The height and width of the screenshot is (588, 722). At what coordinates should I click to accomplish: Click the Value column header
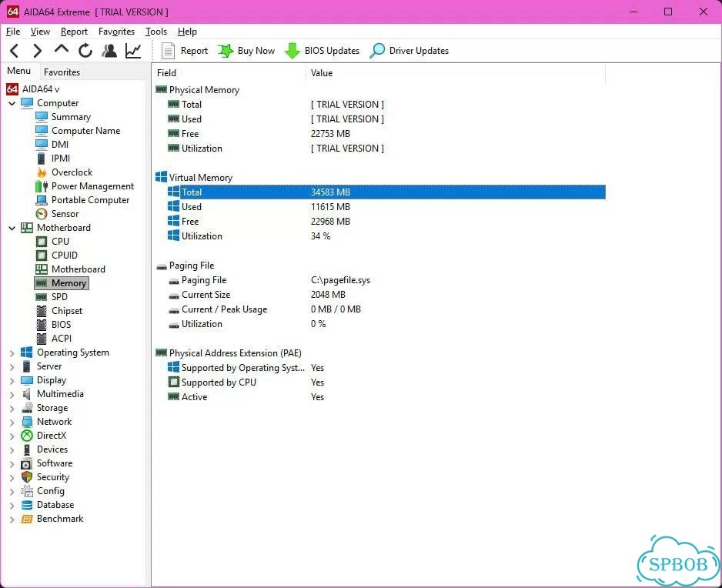click(456, 73)
